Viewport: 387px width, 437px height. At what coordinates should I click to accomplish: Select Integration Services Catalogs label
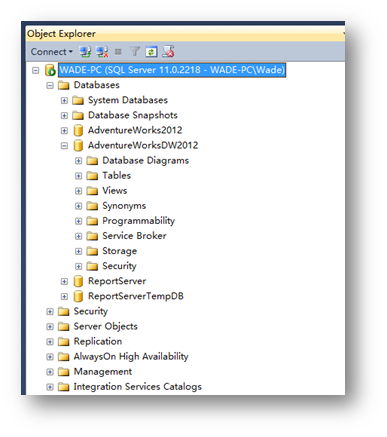coord(138,387)
